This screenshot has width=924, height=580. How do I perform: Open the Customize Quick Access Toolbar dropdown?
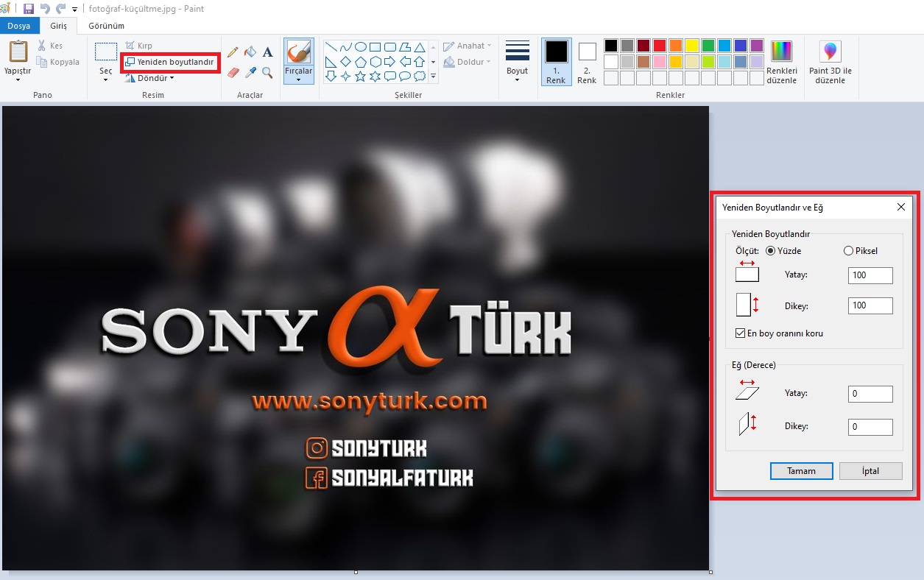click(75, 10)
